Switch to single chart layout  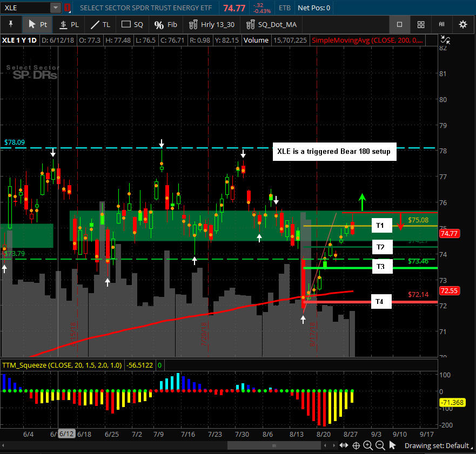coord(399,25)
